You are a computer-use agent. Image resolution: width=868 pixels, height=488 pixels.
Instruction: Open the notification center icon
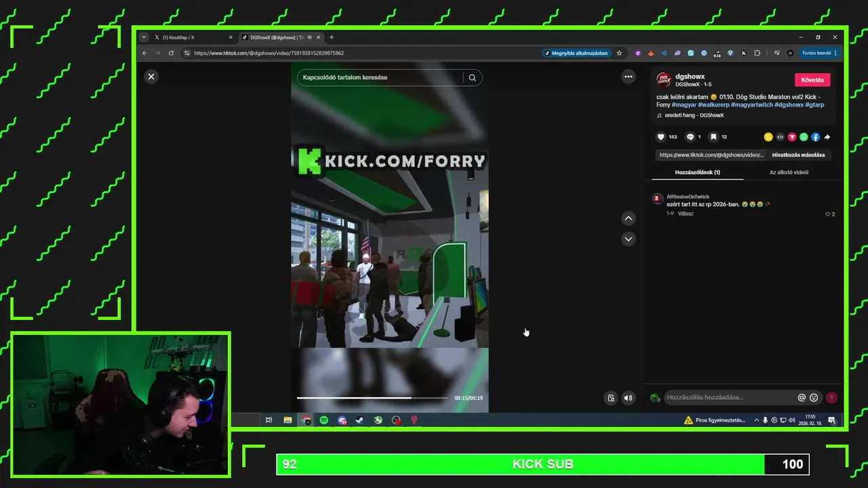[x=832, y=421]
